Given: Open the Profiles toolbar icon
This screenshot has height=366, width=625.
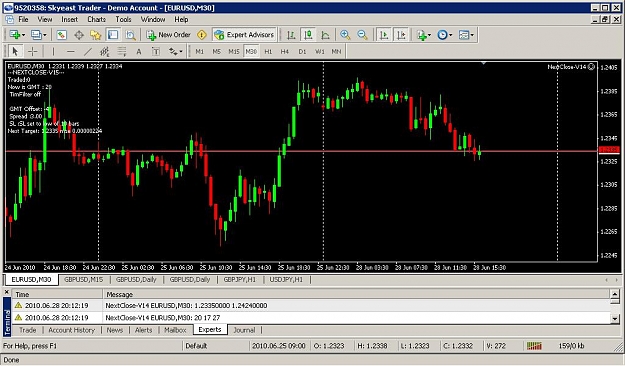Looking at the screenshot, I should (36, 35).
